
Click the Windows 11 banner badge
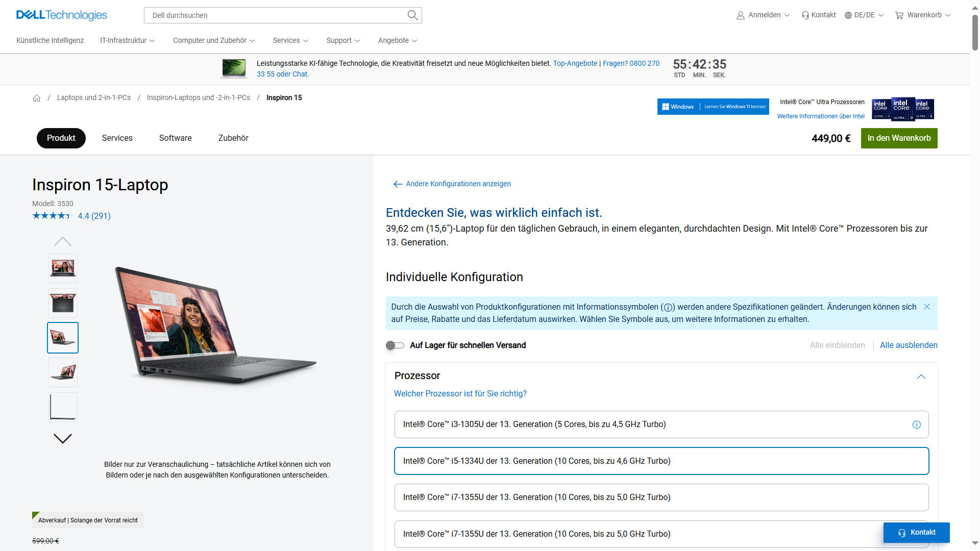click(x=713, y=107)
